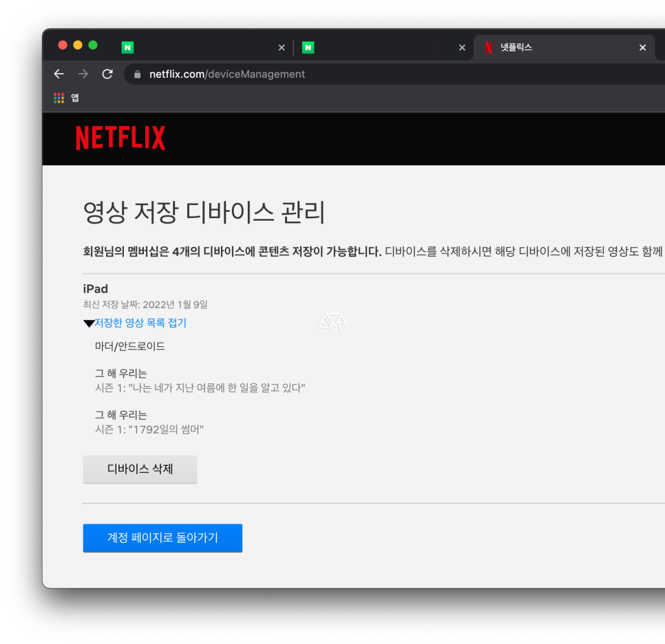This screenshot has height=644, width=665.
Task: Click the padlock site info icon
Action: [137, 74]
